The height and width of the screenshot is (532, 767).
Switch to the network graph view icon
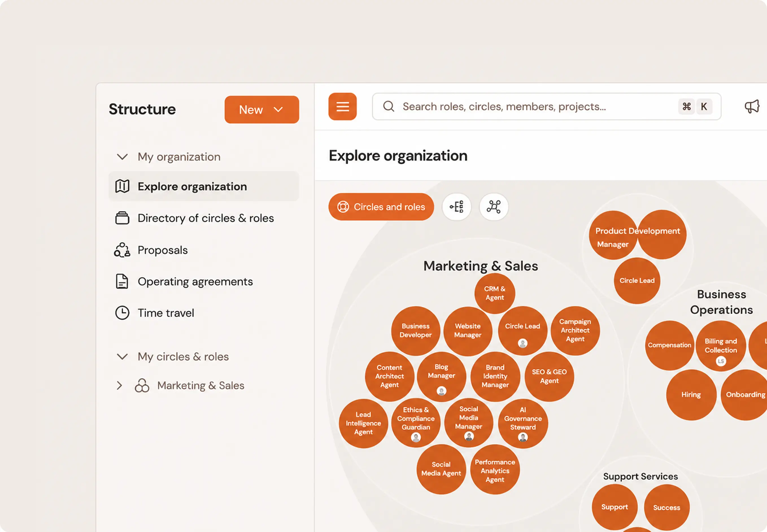point(494,207)
